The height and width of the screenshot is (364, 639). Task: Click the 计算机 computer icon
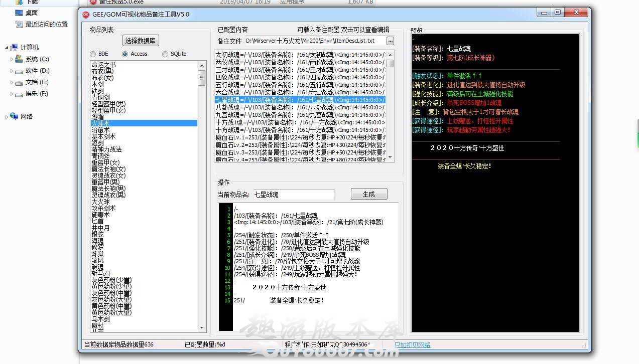15,48
